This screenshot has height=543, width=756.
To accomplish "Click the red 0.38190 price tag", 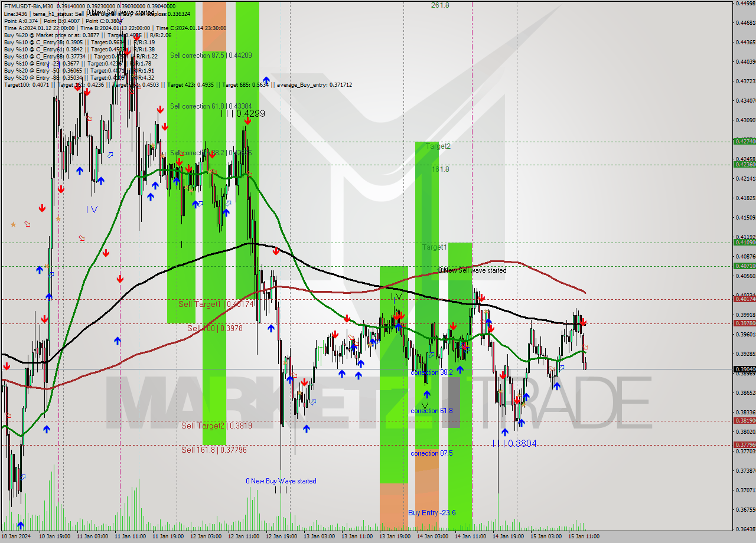I will click(744, 420).
